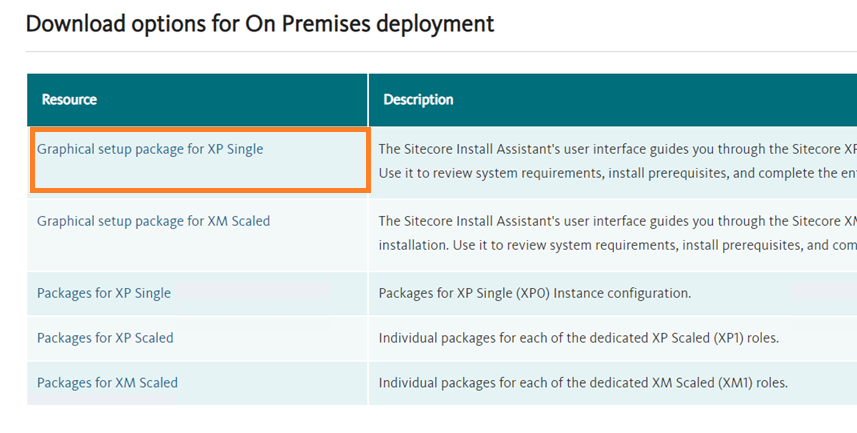The image size is (857, 433).
Task: Click the XP Single (XP0) Instance configuration description
Action: (535, 293)
